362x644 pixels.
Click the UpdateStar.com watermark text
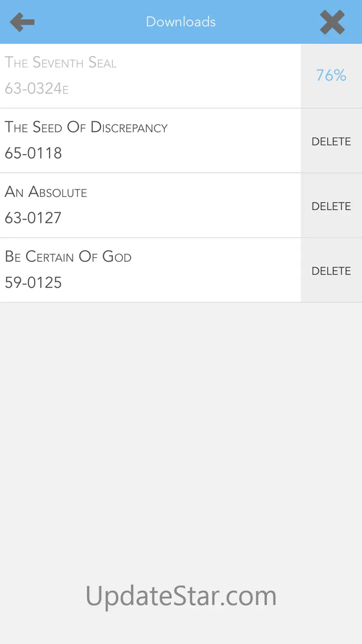181,596
